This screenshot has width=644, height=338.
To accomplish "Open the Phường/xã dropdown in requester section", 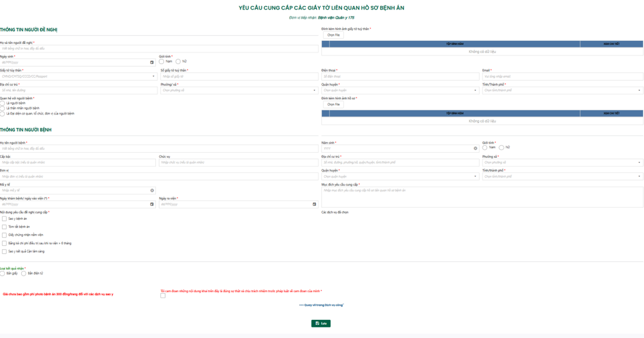I will [x=314, y=91].
